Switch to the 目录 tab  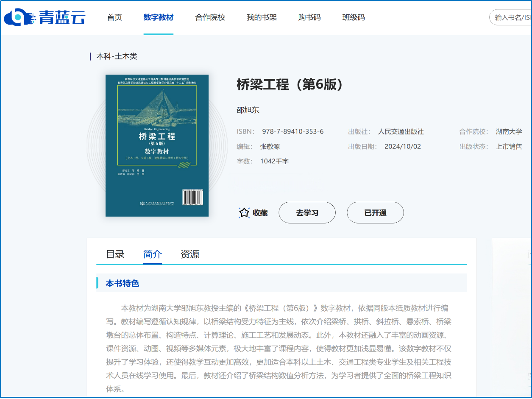[x=115, y=254]
